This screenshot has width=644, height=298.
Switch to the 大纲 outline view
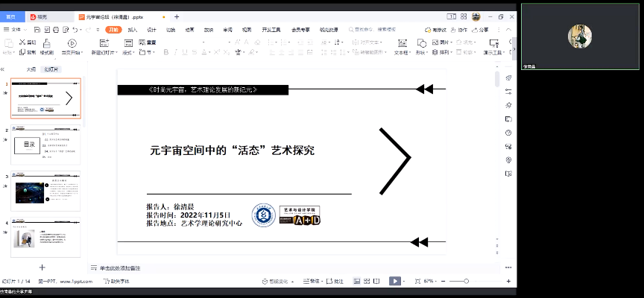(31, 69)
